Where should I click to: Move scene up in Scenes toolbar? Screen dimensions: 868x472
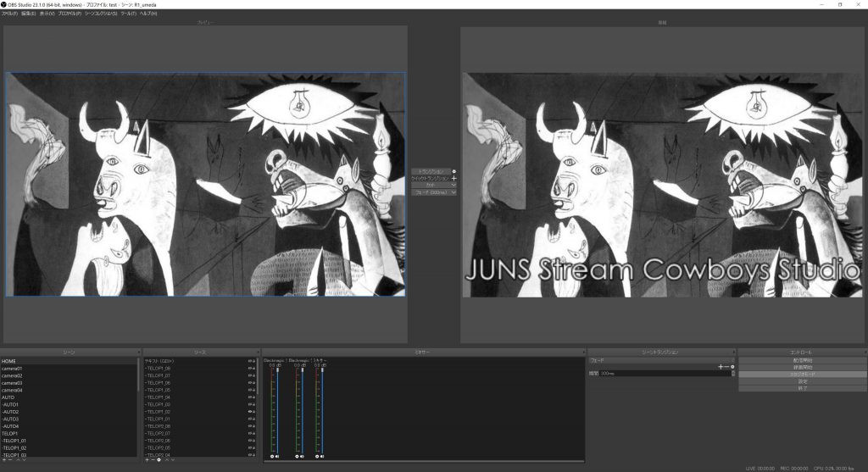pyautogui.click(x=19, y=460)
